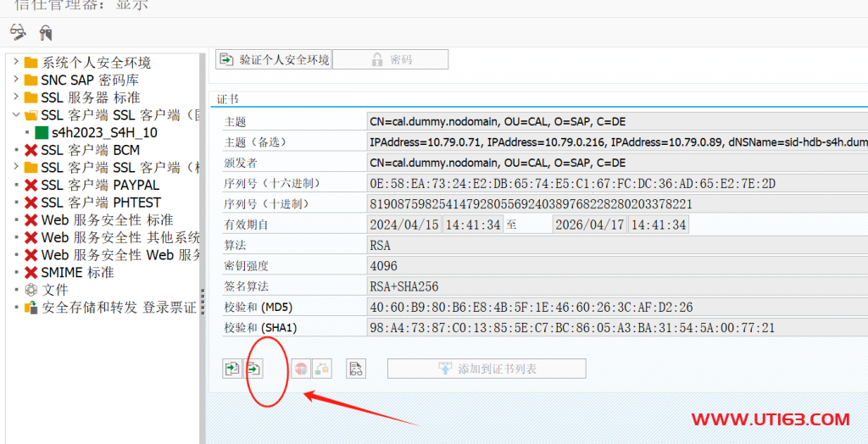
Task: Click the 序列号（十六进制）label
Action: (x=272, y=183)
